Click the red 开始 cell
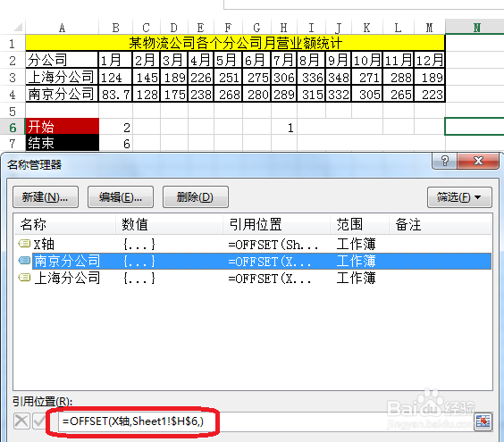This screenshot has width=504, height=442. 63,126
